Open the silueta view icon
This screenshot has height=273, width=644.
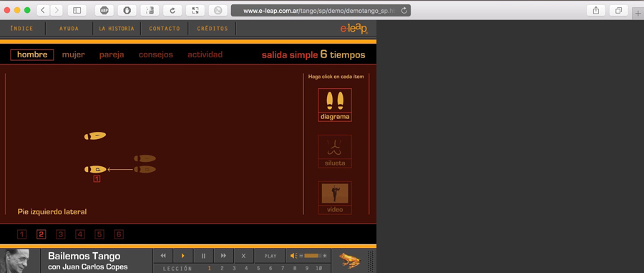coord(335,147)
